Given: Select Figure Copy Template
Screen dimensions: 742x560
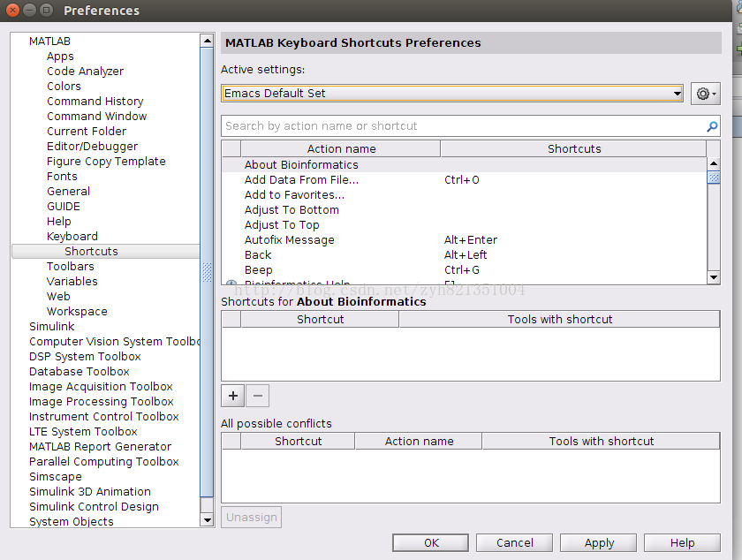Looking at the screenshot, I should click(106, 162).
